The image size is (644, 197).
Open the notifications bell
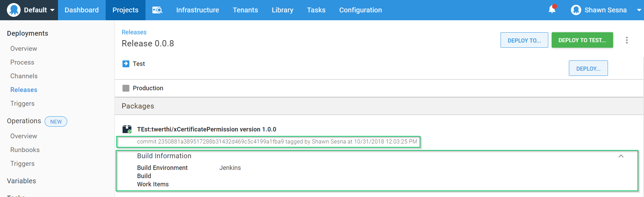552,9
